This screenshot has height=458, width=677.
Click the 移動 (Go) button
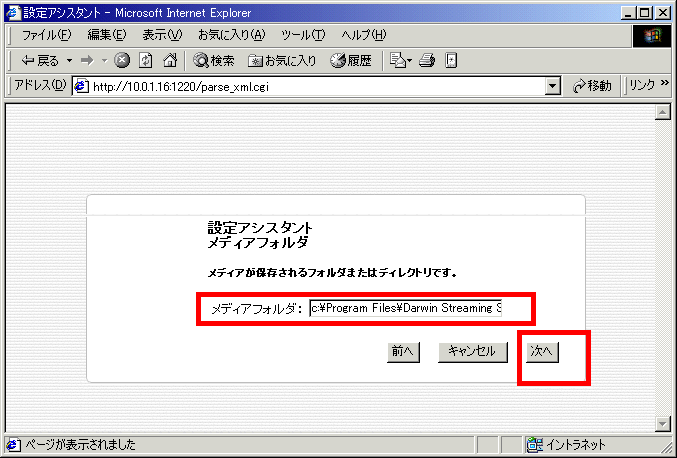pyautogui.click(x=592, y=86)
